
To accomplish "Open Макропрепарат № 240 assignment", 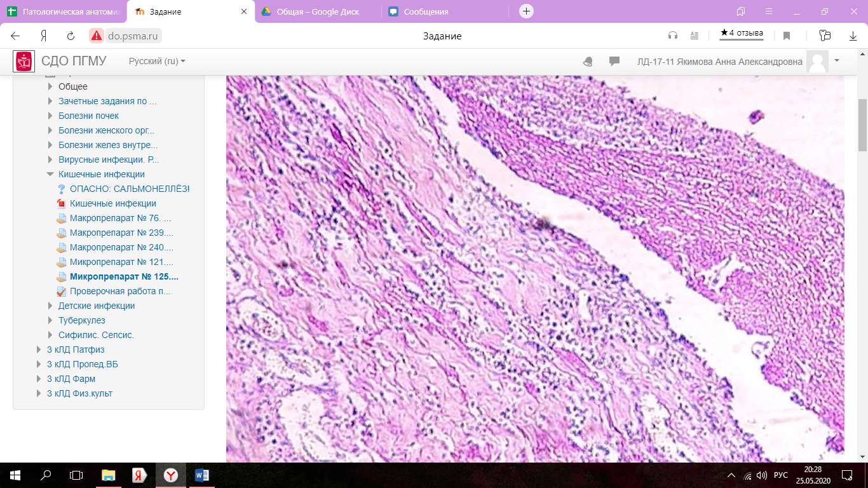I will (121, 247).
